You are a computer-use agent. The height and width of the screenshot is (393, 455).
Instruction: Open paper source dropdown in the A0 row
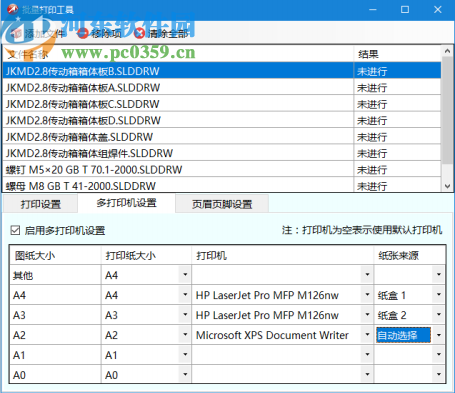pos(439,374)
